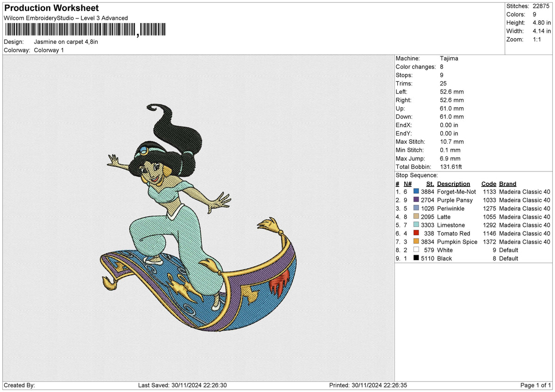The height and width of the screenshot is (392, 555).
Task: Click the Stitches value 22875
Action: tap(541, 6)
